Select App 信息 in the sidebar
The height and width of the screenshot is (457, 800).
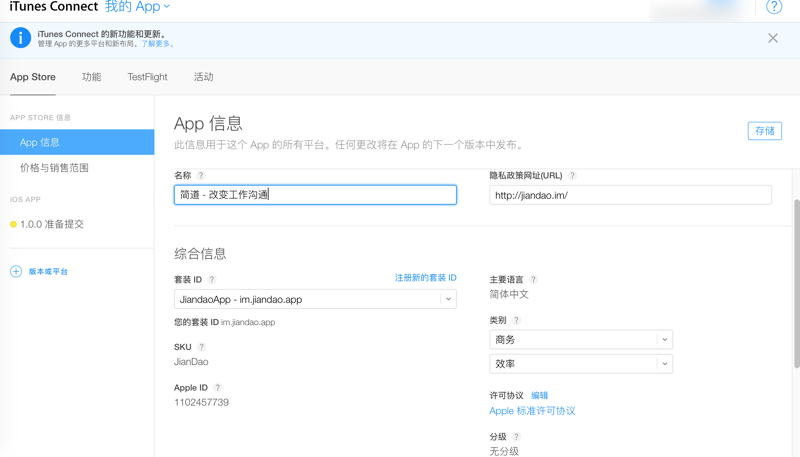77,142
